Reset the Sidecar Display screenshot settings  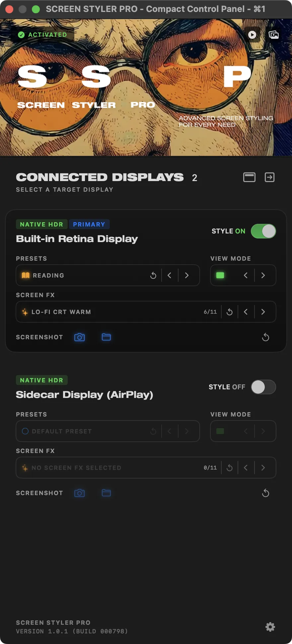point(265,493)
